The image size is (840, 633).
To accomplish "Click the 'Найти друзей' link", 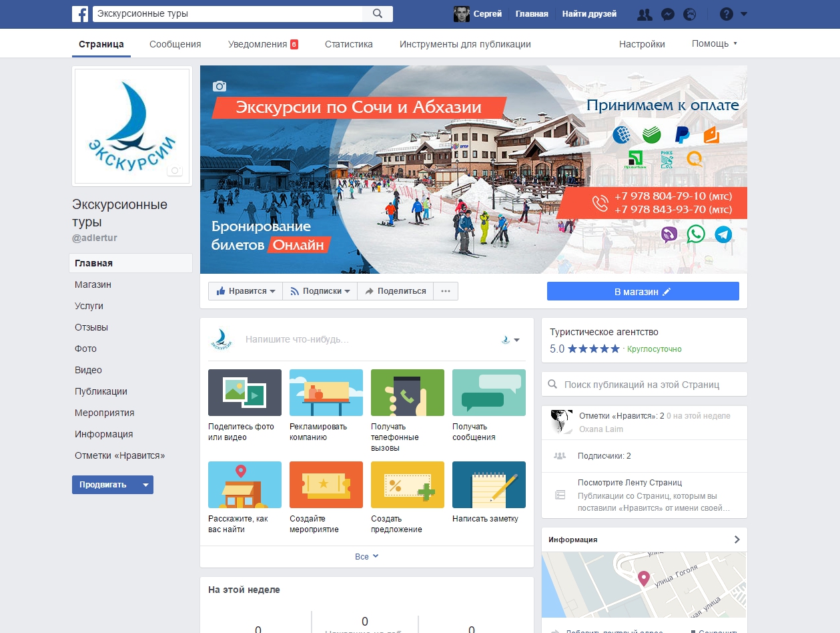I will pos(589,14).
